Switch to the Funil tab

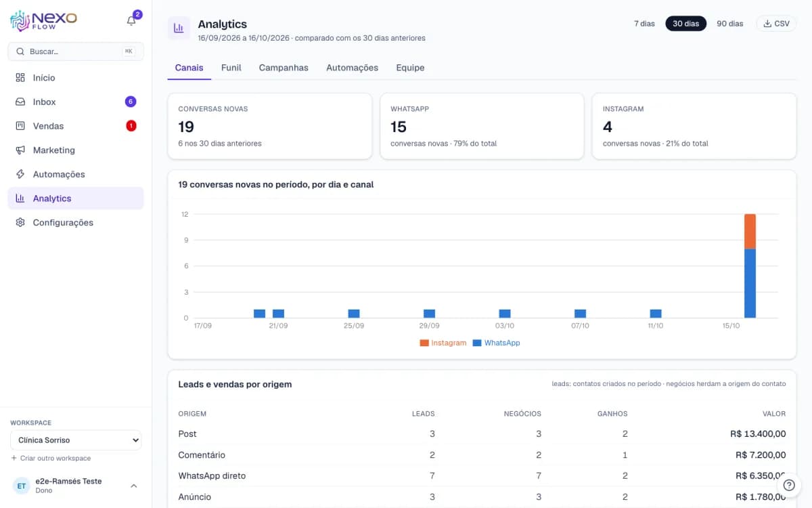click(231, 68)
